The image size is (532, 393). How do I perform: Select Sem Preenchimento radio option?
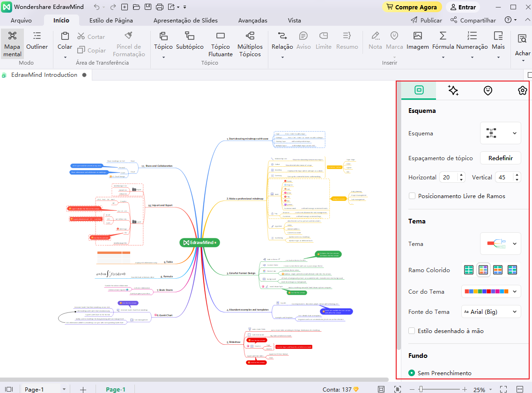[412, 373]
